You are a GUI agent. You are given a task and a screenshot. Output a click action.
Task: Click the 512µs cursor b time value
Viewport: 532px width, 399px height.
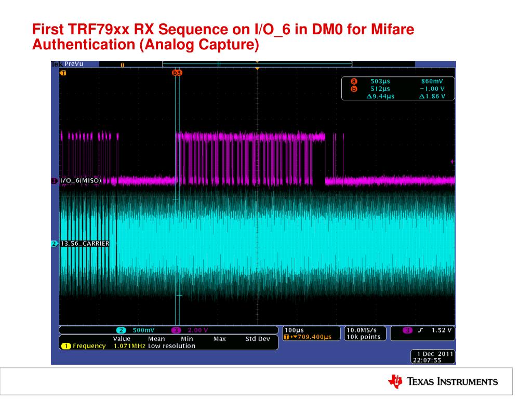click(x=380, y=89)
